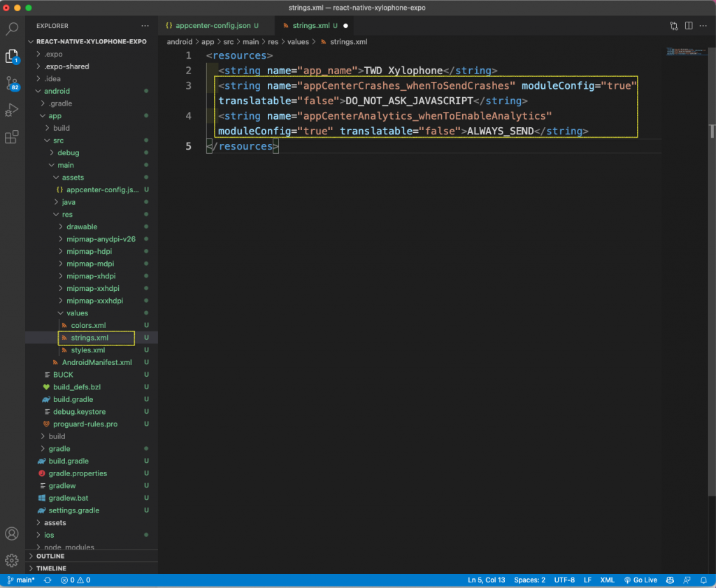The image size is (716, 588).
Task: Expand the .expo folder
Action: coord(92,54)
